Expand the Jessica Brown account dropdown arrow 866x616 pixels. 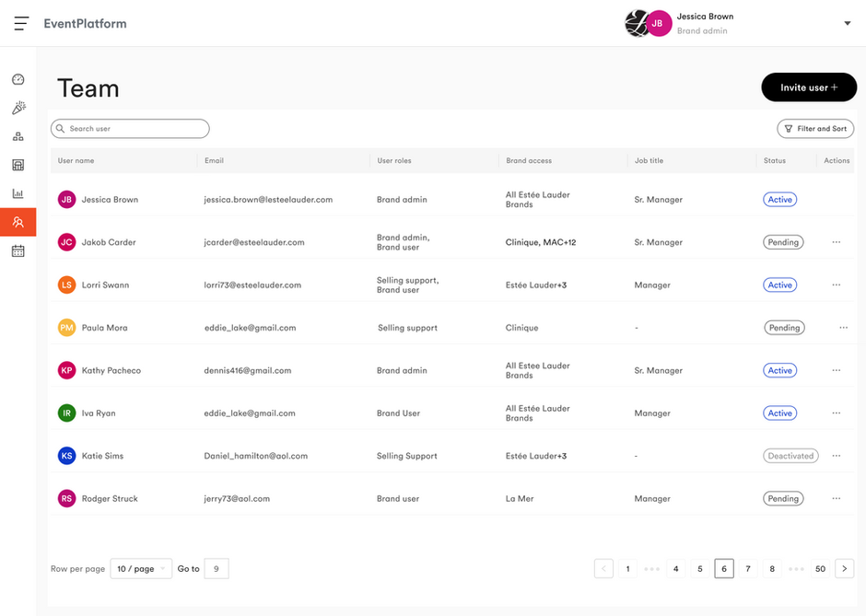(848, 24)
